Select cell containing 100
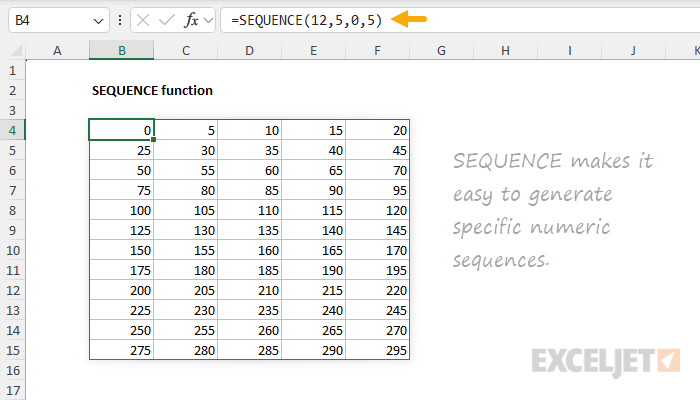The height and width of the screenshot is (400, 700). [121, 210]
